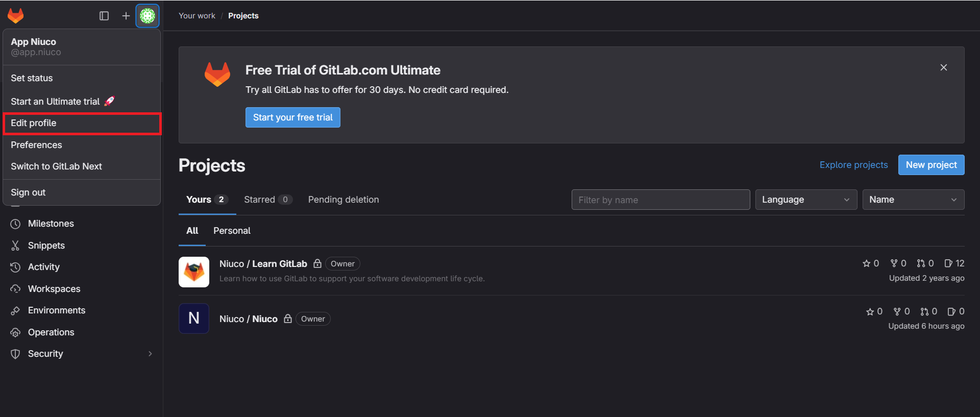980x417 pixels.
Task: Click merge requests count on Learn GitLab
Action: (x=925, y=263)
